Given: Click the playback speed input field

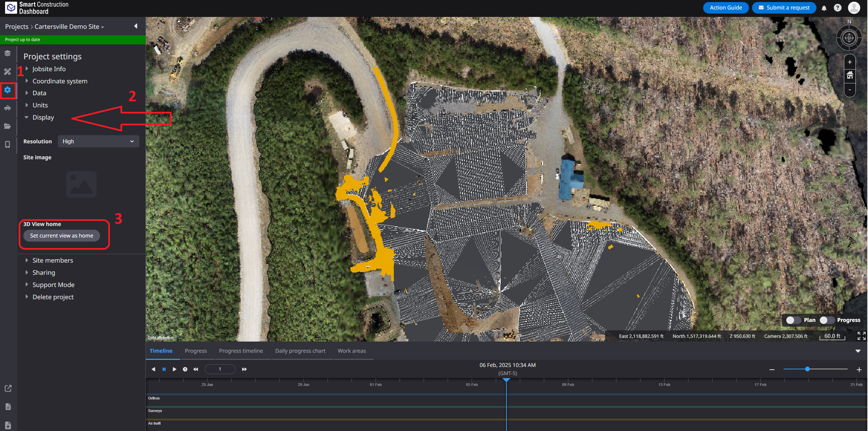Looking at the screenshot, I should 220,369.
